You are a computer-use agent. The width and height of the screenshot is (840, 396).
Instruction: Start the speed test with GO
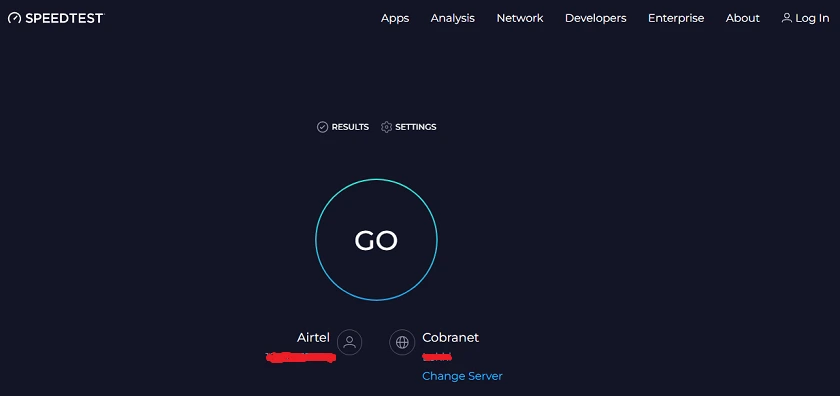click(376, 240)
